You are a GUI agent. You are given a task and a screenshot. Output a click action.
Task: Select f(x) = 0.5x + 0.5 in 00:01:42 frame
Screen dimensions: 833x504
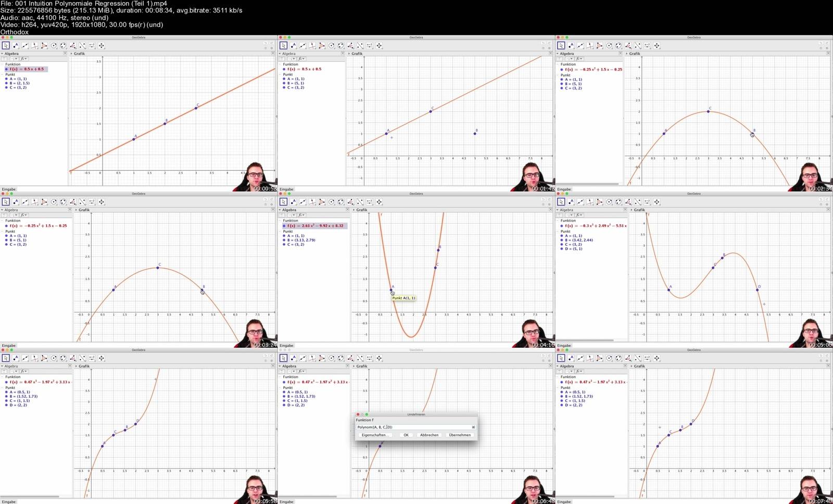point(305,69)
